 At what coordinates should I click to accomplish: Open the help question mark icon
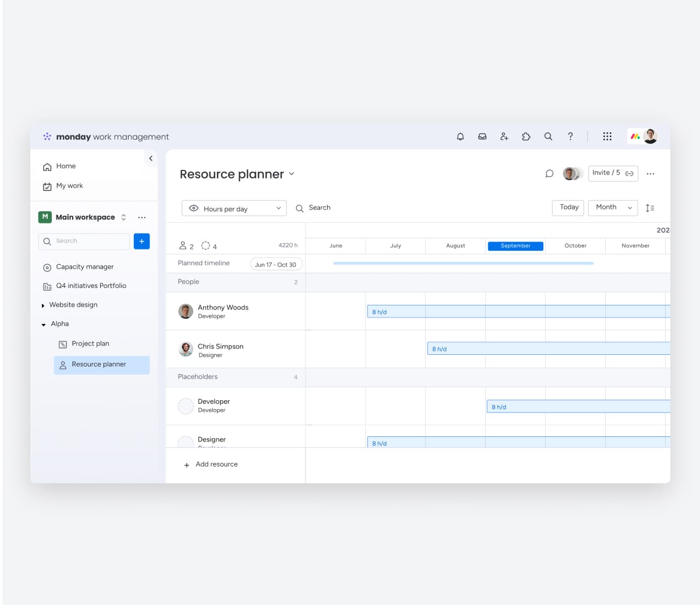tap(570, 136)
